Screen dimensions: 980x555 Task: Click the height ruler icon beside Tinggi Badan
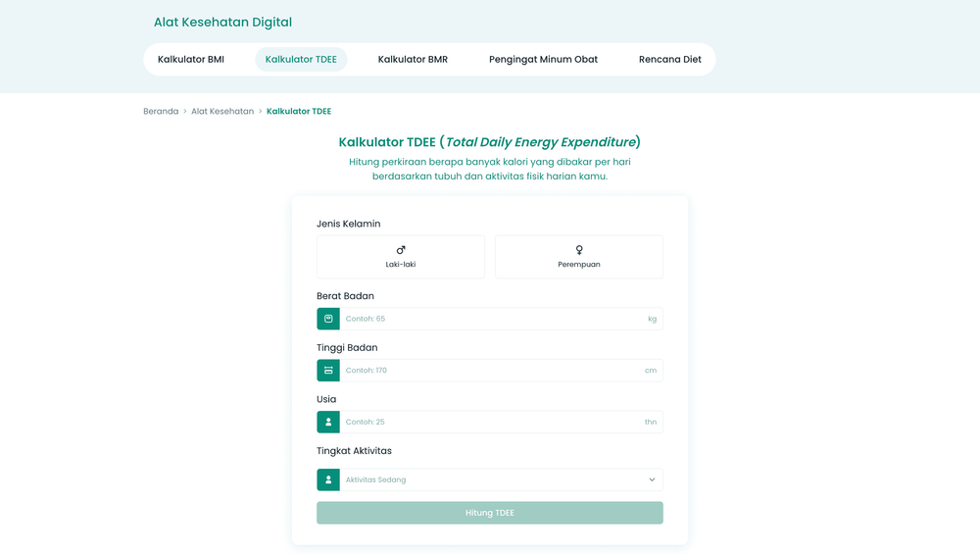(x=328, y=371)
